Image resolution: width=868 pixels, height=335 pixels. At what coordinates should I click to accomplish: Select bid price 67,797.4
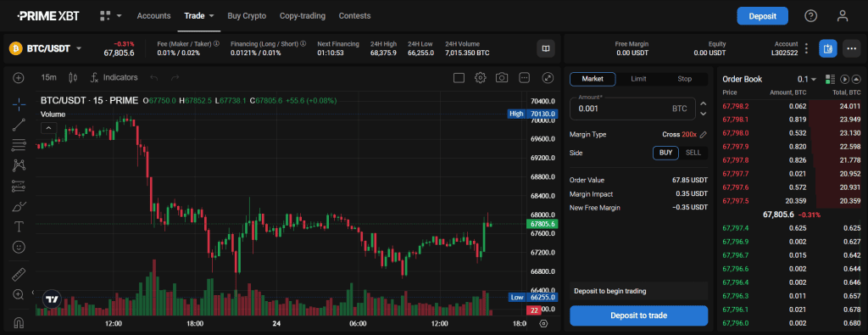tap(736, 228)
